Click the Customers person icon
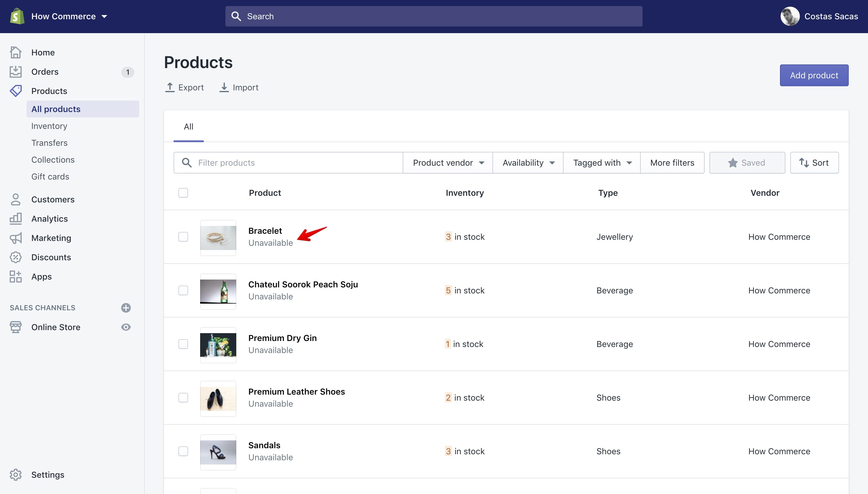This screenshot has height=494, width=868. 16,199
